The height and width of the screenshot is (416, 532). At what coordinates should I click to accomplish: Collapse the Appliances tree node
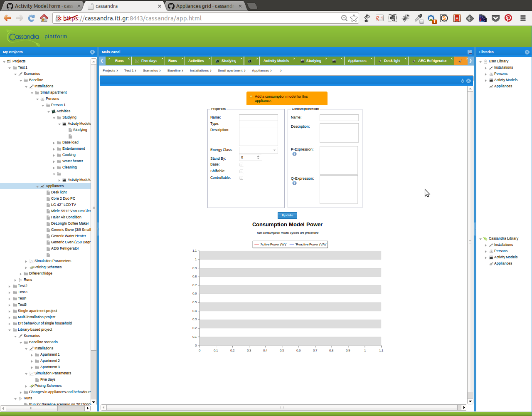pyautogui.click(x=37, y=186)
